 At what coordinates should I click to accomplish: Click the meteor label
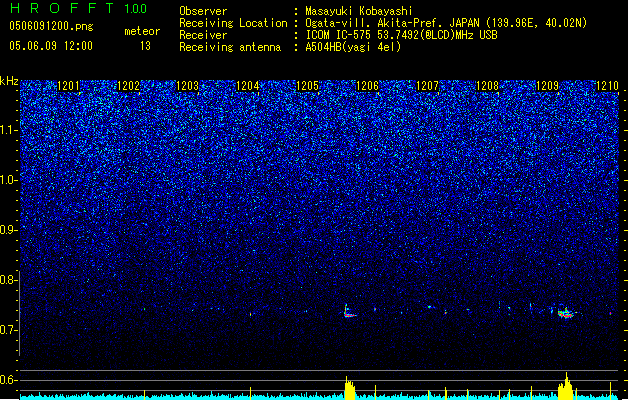coord(142,31)
